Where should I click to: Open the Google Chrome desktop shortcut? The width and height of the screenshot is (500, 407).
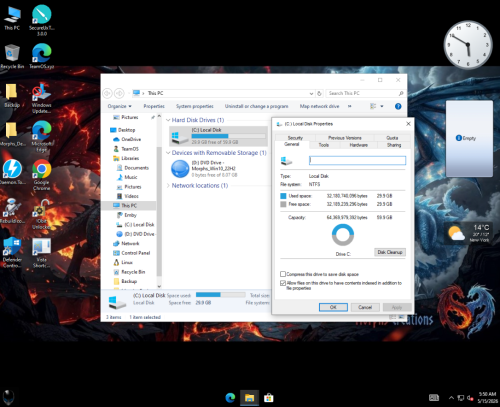click(x=42, y=175)
